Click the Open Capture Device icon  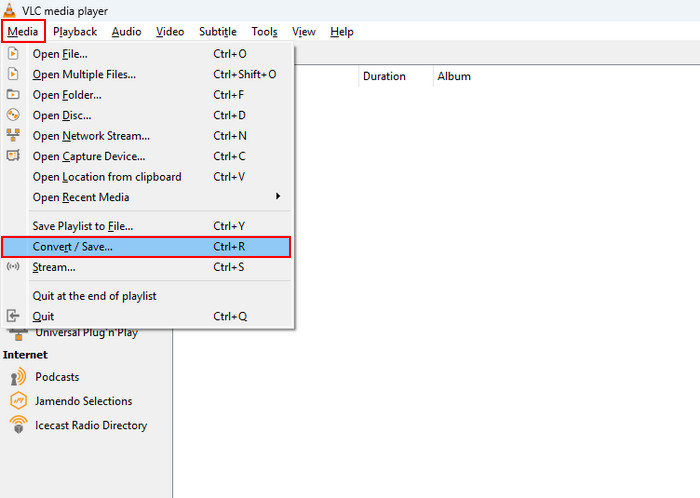click(13, 155)
